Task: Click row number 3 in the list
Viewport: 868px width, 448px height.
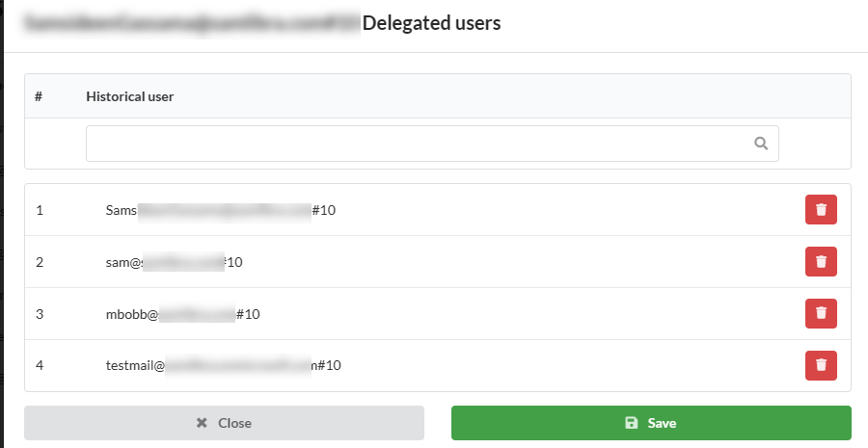Action: 40,314
